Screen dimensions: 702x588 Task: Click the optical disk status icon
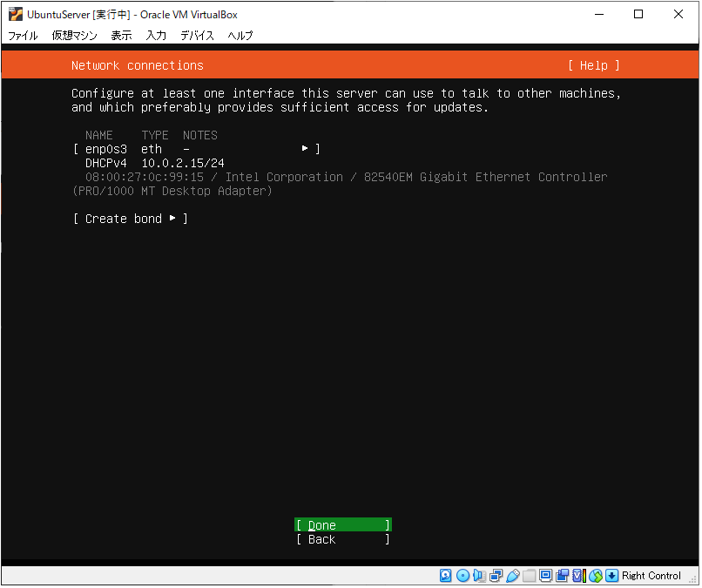point(462,576)
